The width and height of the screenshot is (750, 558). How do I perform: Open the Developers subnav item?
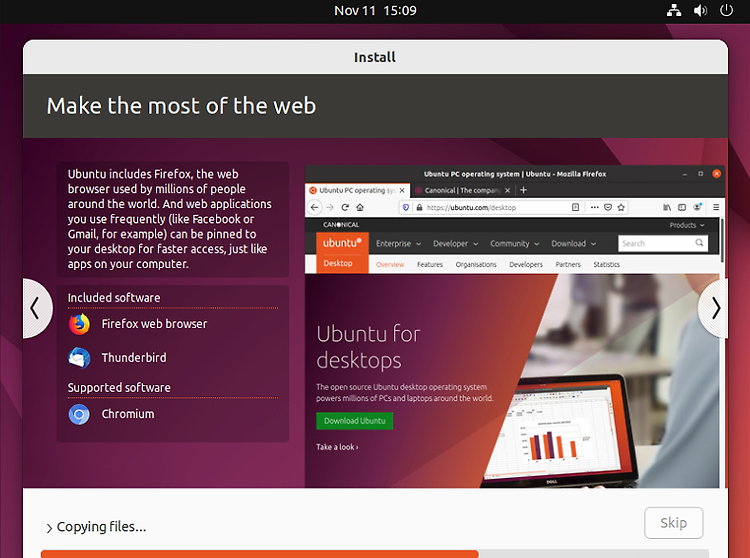pos(526,264)
